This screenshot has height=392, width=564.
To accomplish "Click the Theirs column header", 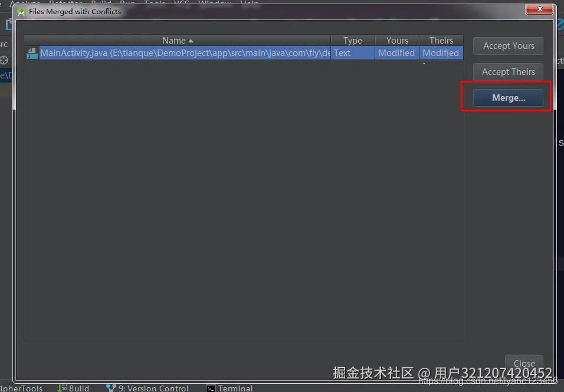I will (x=441, y=41).
